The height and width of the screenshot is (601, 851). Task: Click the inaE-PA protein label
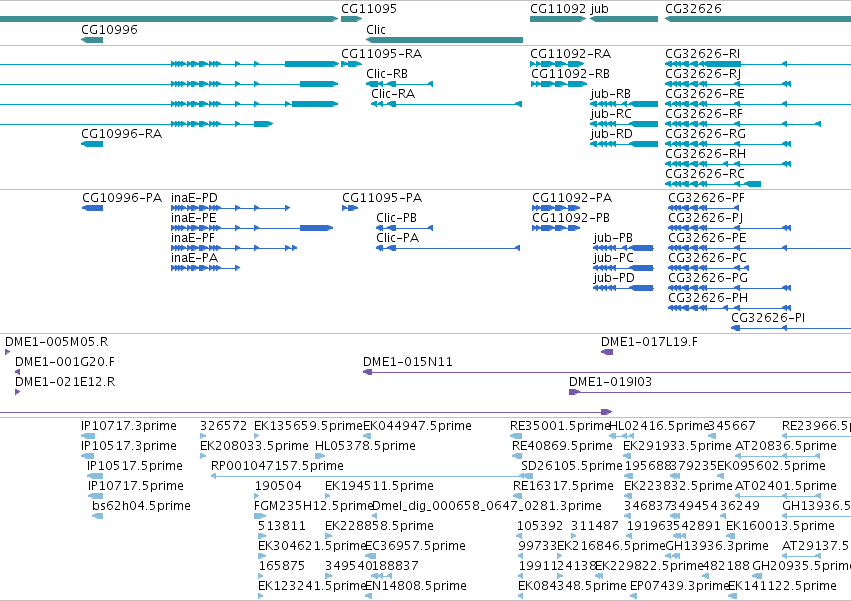[x=194, y=258]
